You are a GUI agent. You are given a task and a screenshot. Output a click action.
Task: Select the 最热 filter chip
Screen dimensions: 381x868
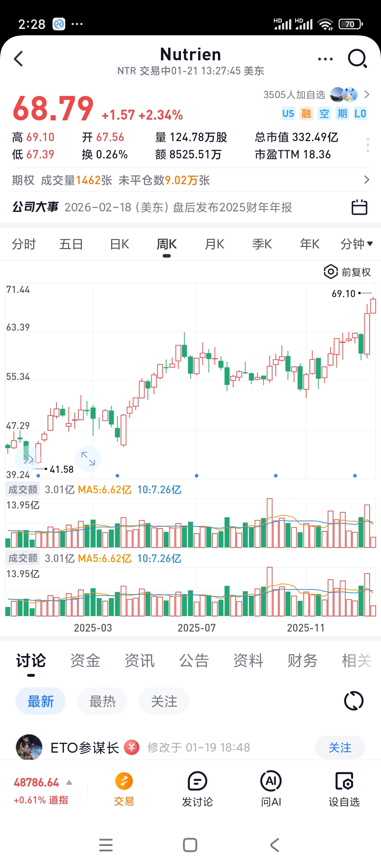click(x=102, y=701)
